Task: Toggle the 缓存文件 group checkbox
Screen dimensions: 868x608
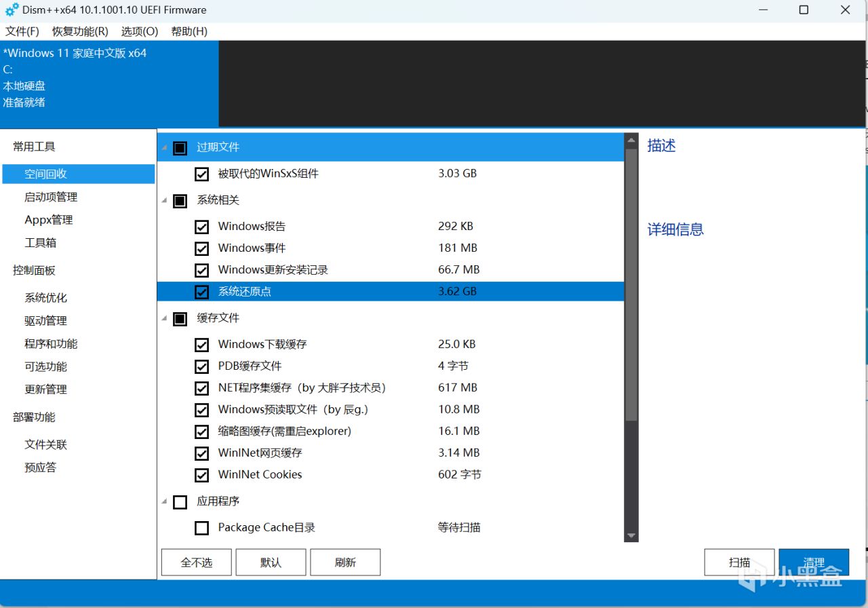Action: coord(180,319)
